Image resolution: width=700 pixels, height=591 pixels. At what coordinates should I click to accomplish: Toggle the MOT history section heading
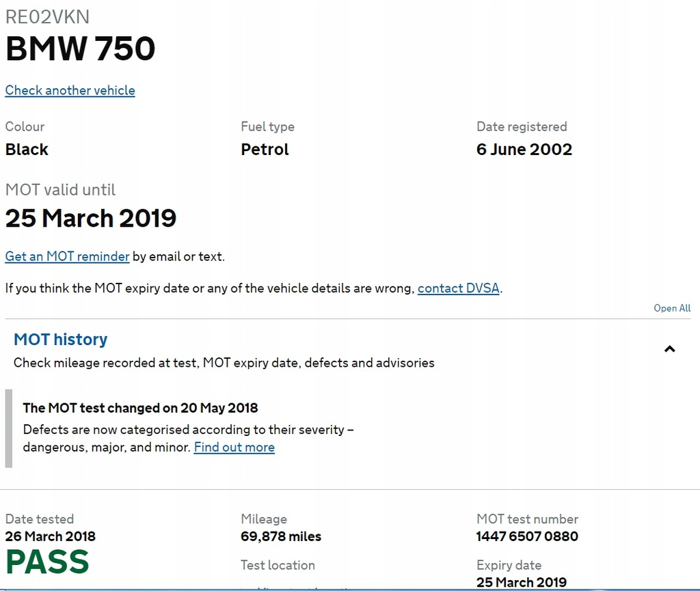click(60, 340)
